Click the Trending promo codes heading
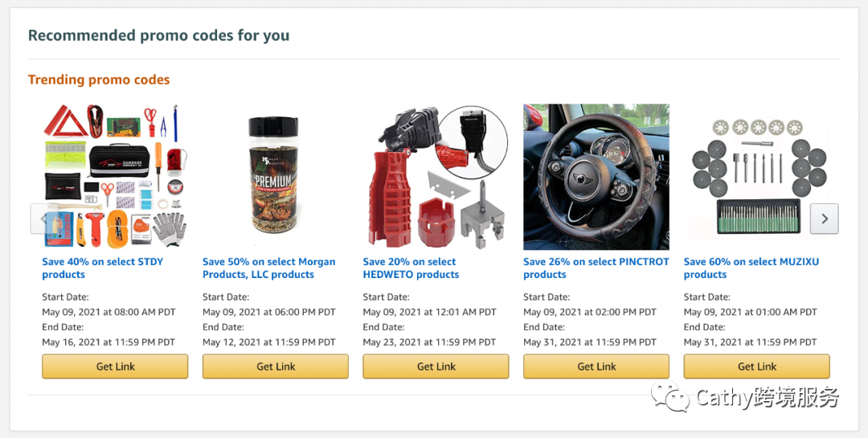 click(x=99, y=80)
